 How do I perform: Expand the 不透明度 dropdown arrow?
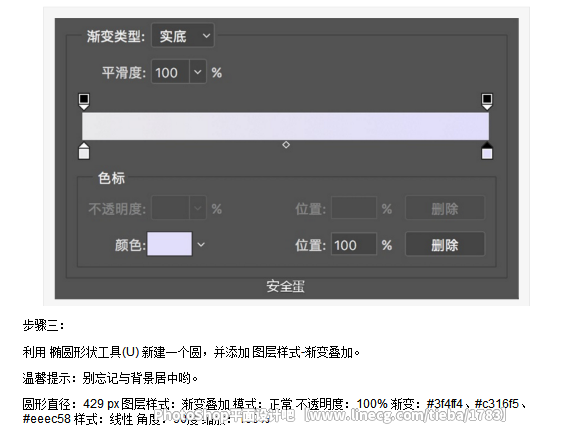[x=197, y=208]
